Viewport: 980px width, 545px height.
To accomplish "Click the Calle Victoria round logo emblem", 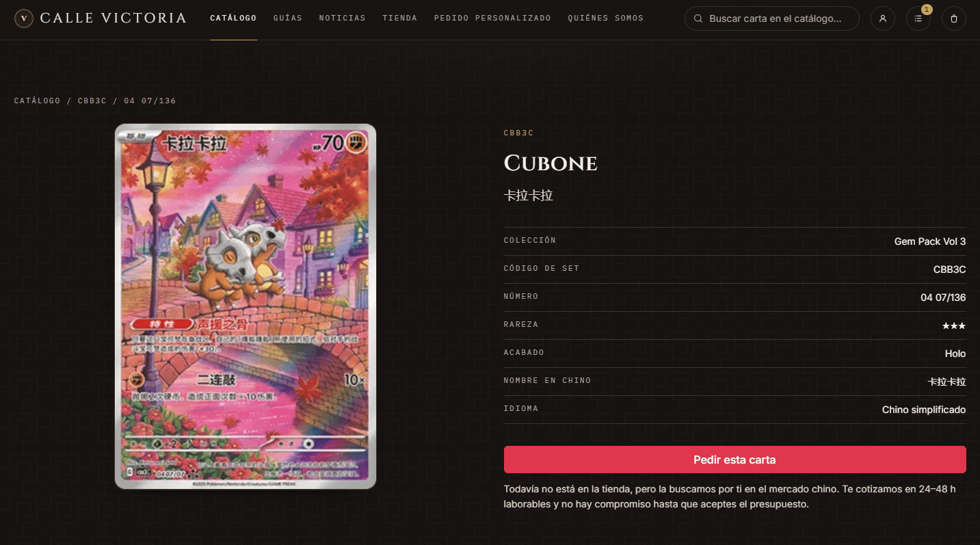I will tap(24, 18).
